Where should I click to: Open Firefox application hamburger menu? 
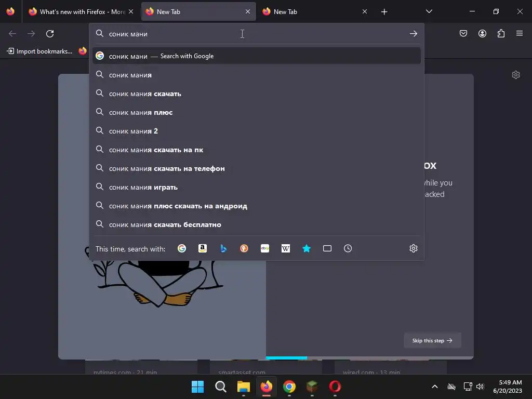(x=520, y=34)
